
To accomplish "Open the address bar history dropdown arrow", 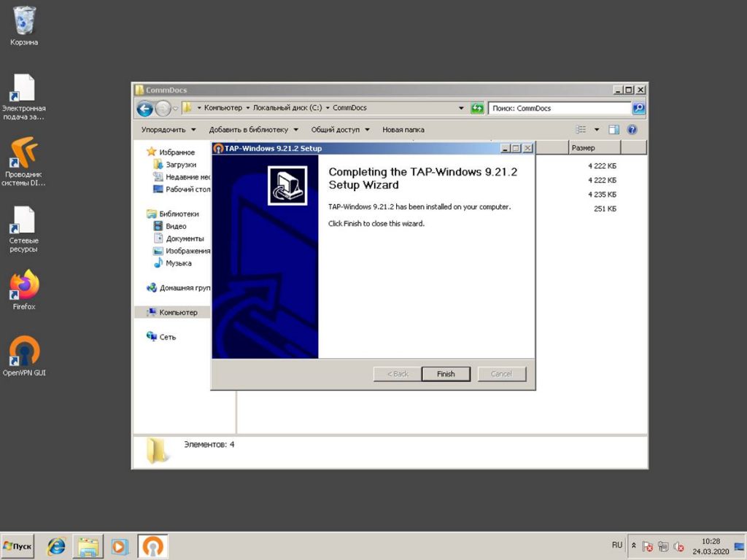I will pyautogui.click(x=461, y=108).
